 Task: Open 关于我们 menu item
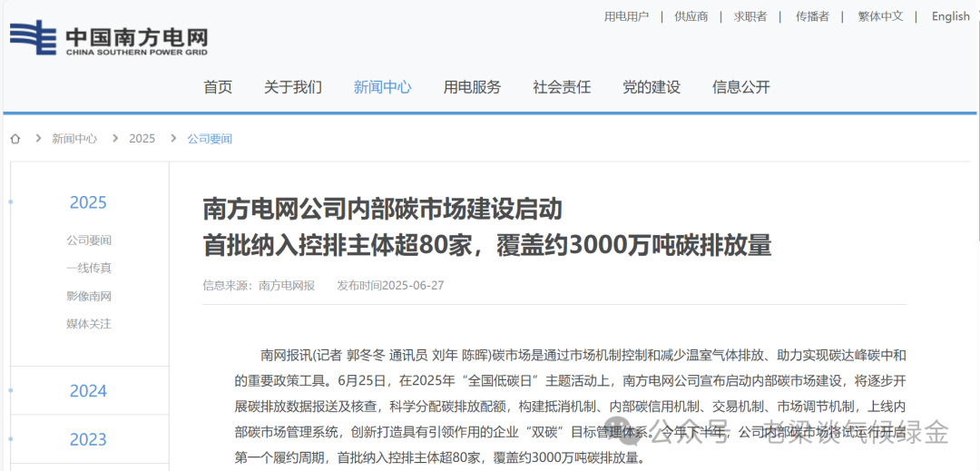click(x=292, y=87)
